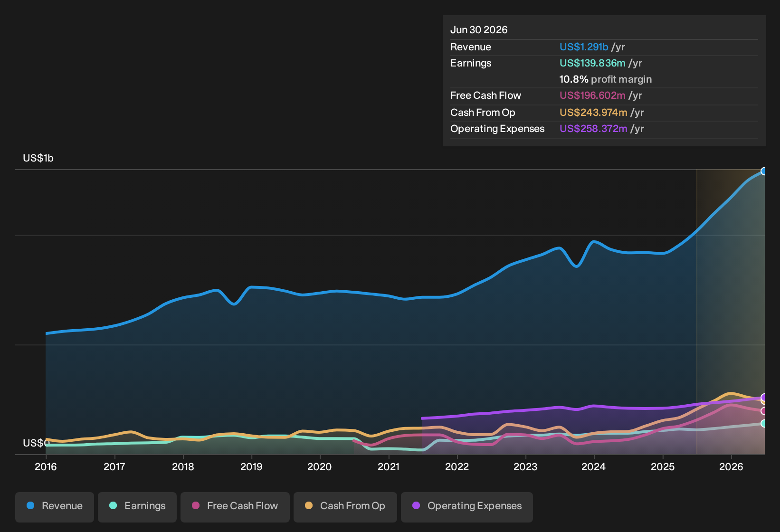
Task: Click the 2019 x-axis label
Action: click(x=251, y=467)
